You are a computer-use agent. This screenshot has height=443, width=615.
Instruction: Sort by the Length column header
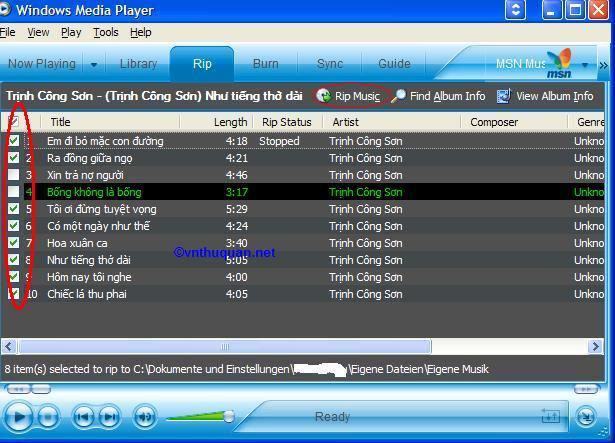[x=216, y=122]
